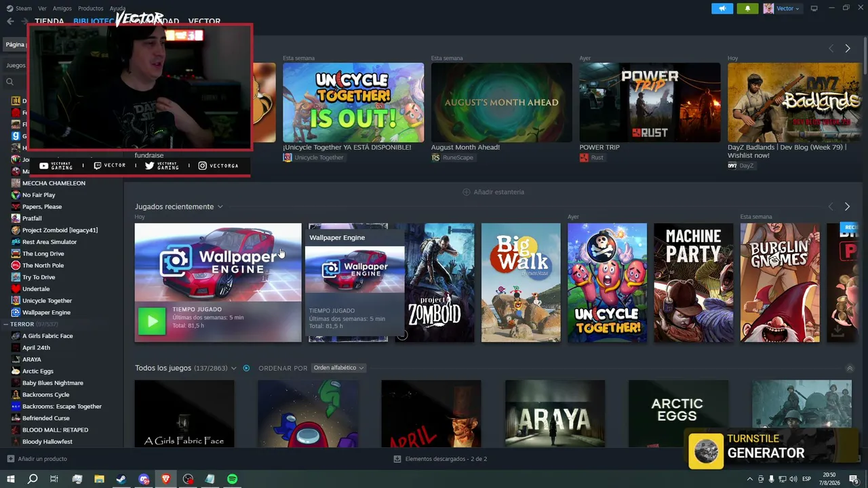Viewport: 868px width, 488px height.
Task: Change sort order from Orden alfabético
Action: pyautogui.click(x=338, y=368)
